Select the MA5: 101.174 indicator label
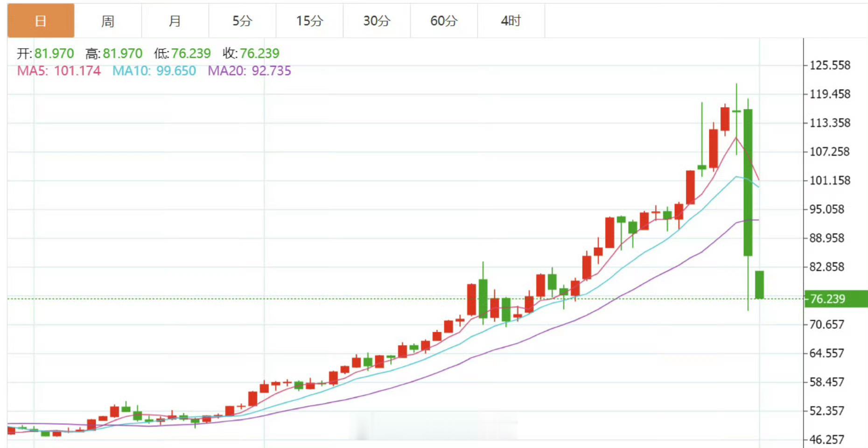 pyautogui.click(x=59, y=71)
